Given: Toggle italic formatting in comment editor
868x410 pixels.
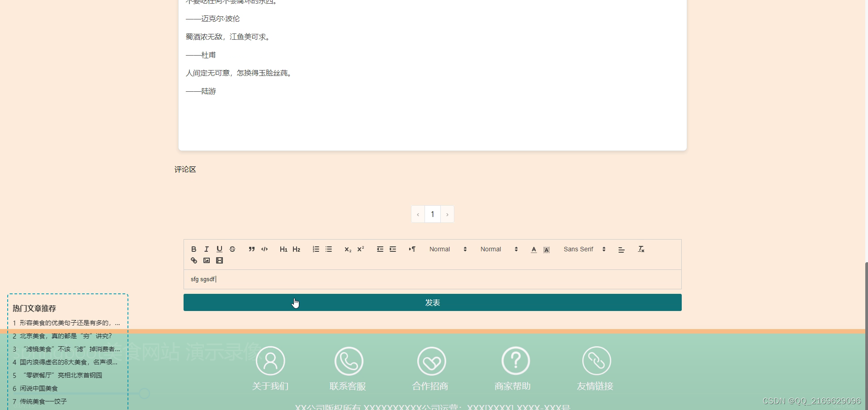Looking at the screenshot, I should coord(207,249).
